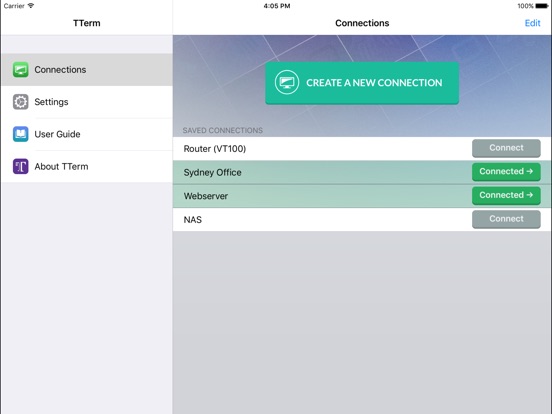Click the 4:05 PM clock
Image resolution: width=552 pixels, height=414 pixels.
tap(277, 6)
